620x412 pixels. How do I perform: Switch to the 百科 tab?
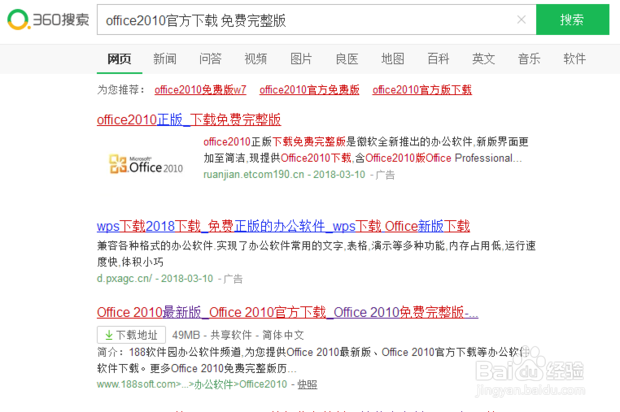tap(438, 59)
